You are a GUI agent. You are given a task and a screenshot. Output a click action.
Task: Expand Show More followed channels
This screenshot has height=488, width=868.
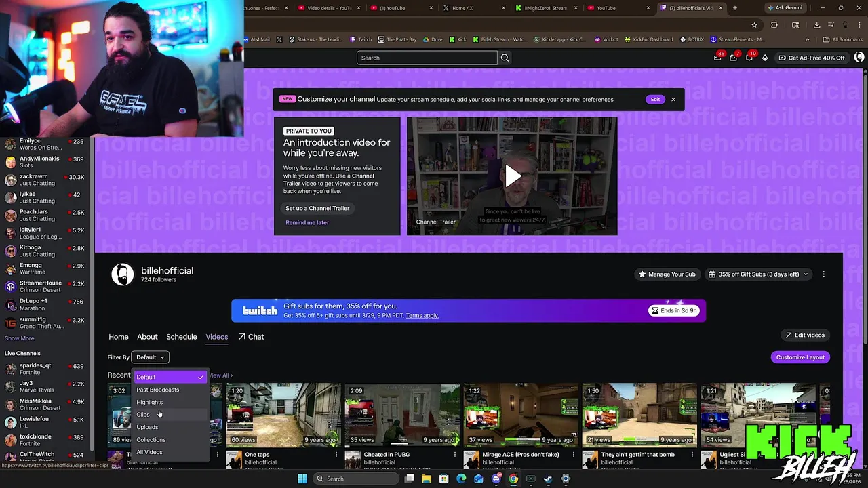click(19, 338)
